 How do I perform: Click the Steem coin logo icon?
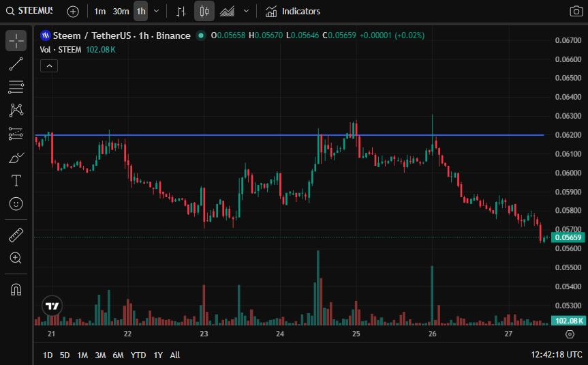[x=46, y=35]
